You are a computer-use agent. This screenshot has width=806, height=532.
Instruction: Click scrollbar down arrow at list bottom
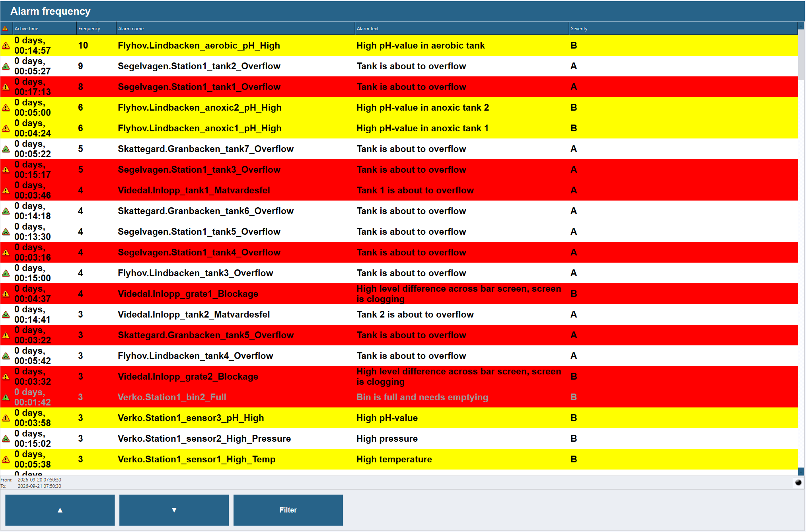[x=801, y=472]
